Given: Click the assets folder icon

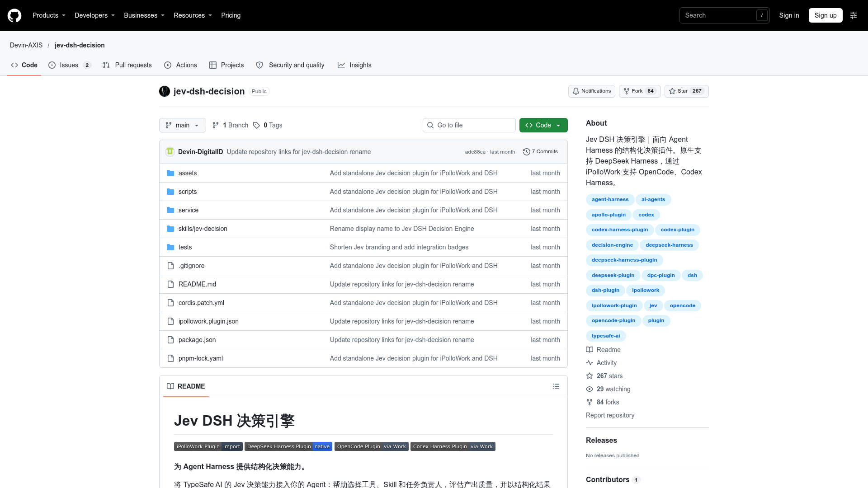Looking at the screenshot, I should 170,173.
